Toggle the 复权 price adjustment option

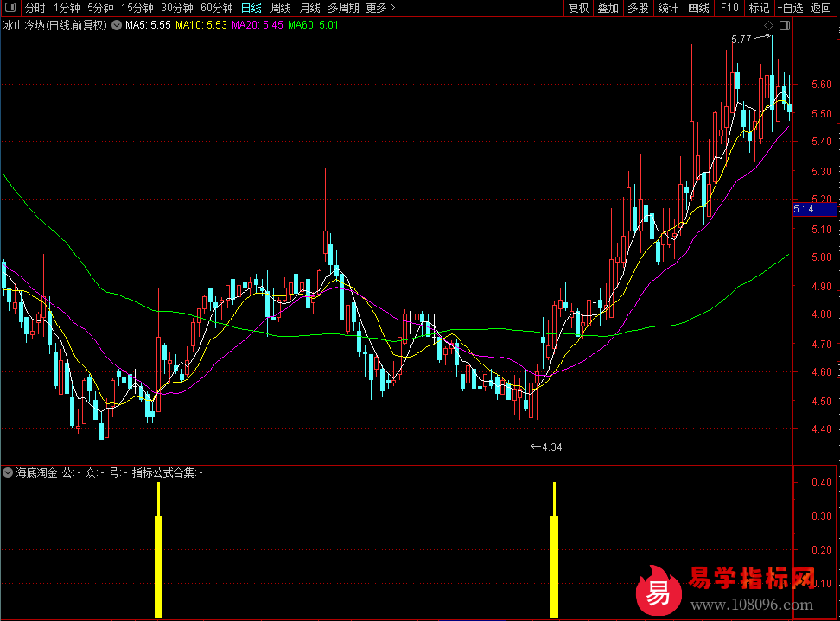tap(578, 8)
